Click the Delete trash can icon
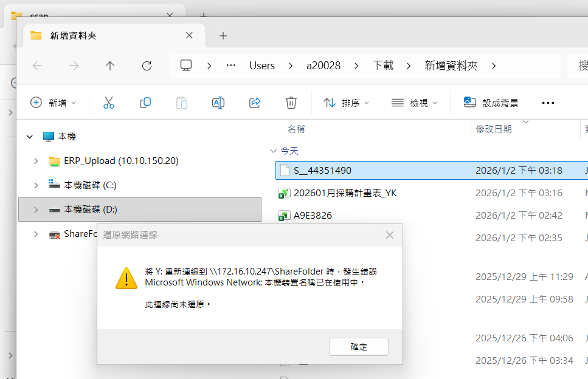 coord(291,103)
